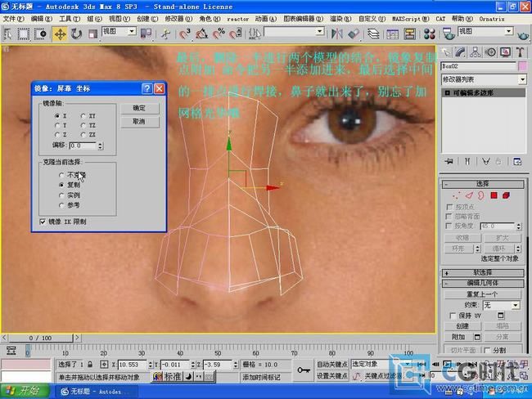This screenshot has height=399, width=532.
Task: Expand the 软选择 rollout
Action: click(483, 273)
